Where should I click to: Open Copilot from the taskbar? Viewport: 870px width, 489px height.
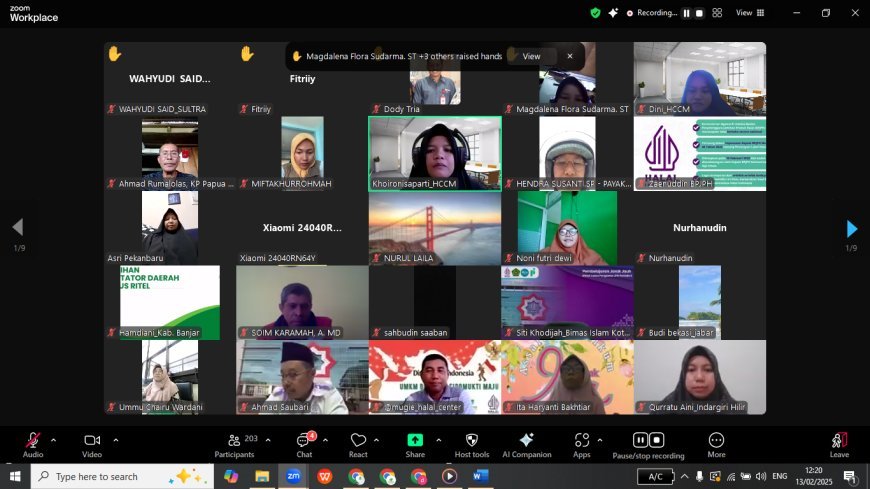click(x=231, y=476)
